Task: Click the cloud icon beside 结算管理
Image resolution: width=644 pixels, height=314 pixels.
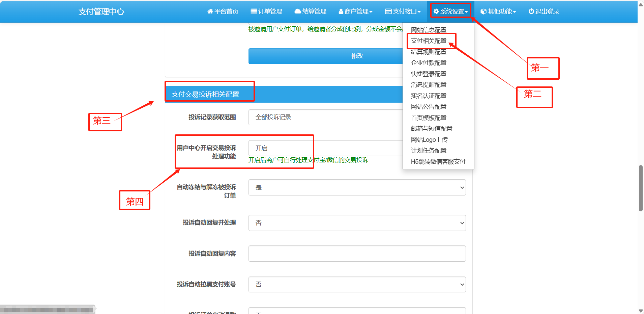Action: point(297,11)
